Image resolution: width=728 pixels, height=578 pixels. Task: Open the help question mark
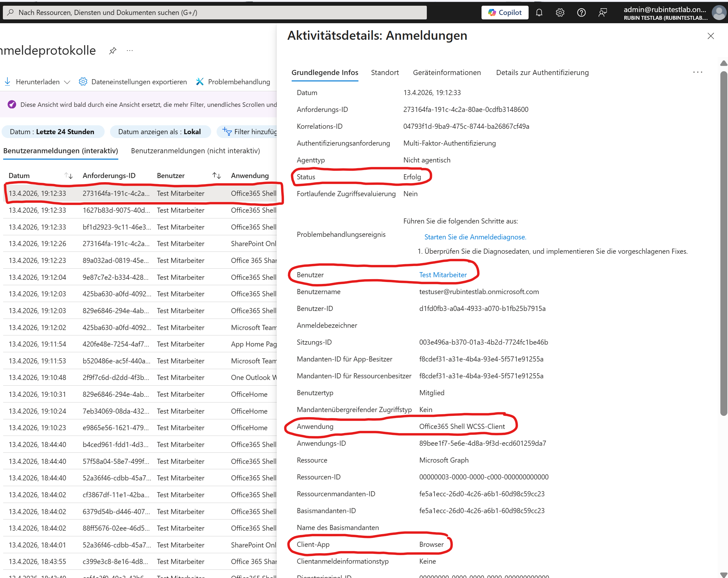point(581,12)
